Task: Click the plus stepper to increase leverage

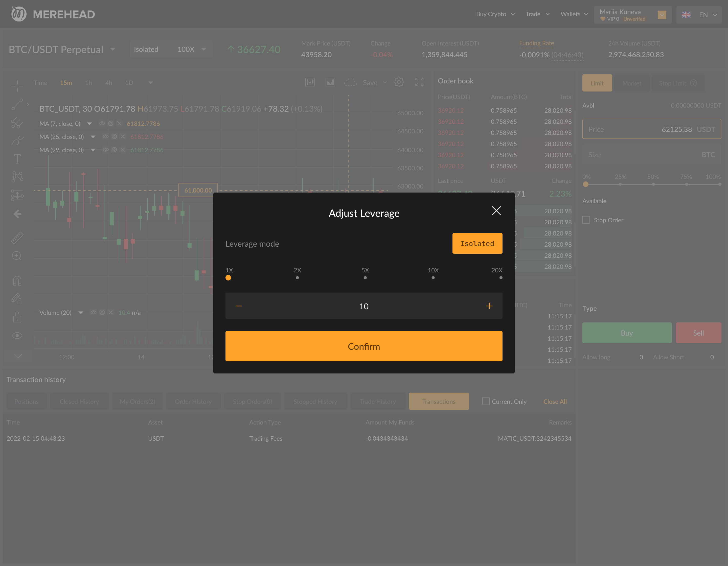Action: click(x=489, y=306)
